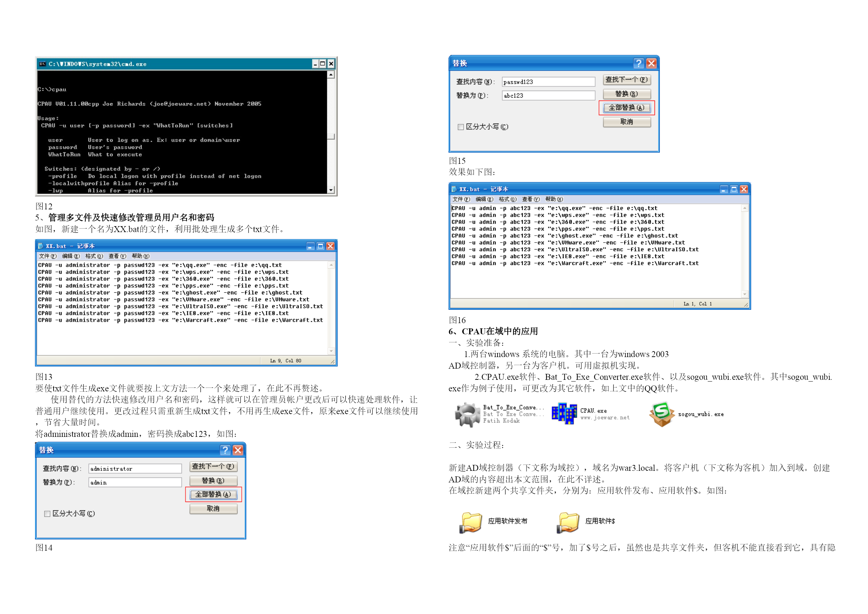This screenshot has width=868, height=614.
Task: Click the help question mark in the passwd123 replace dialog
Action: coord(638,63)
